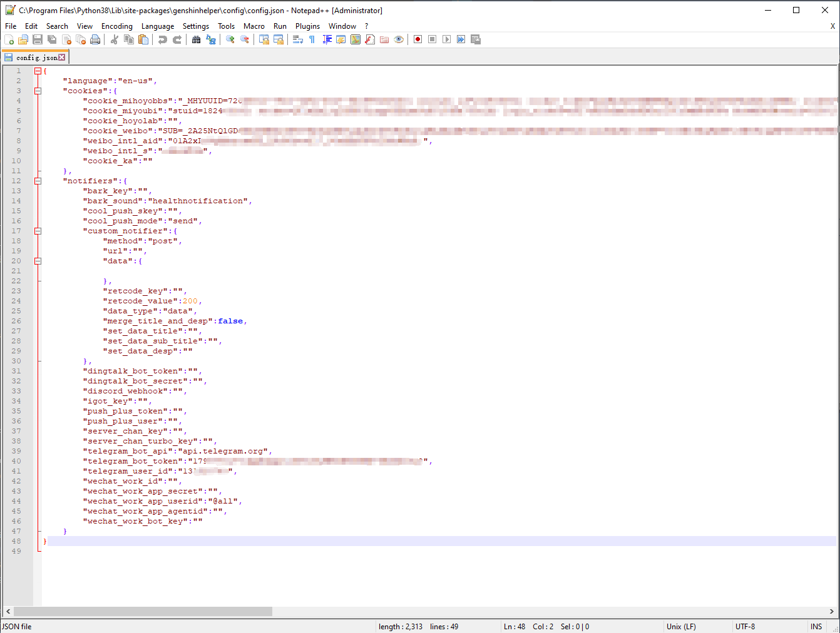Click the Print icon in toolbar
Image resolution: width=840 pixels, height=633 pixels.
coord(95,39)
